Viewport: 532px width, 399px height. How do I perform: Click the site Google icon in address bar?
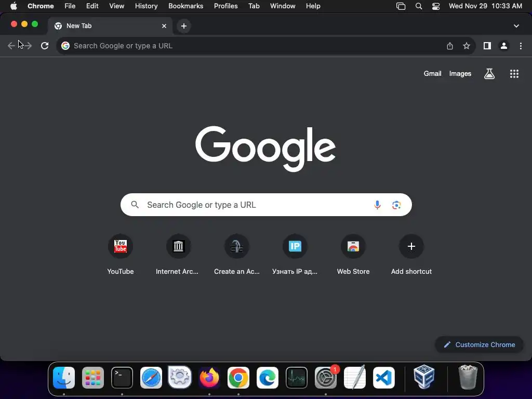65,46
